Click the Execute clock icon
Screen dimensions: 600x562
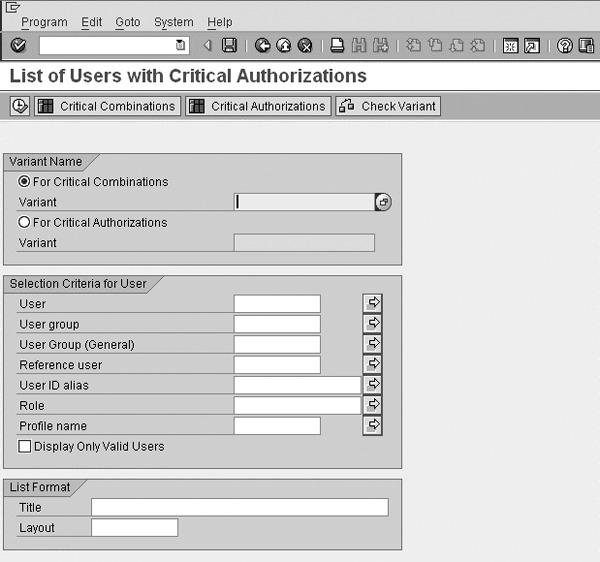point(19,106)
